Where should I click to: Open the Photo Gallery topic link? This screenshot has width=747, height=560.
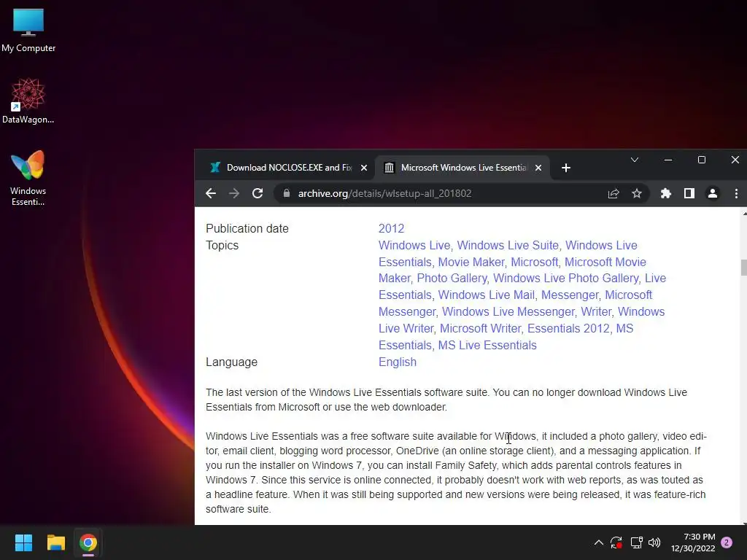452,278
